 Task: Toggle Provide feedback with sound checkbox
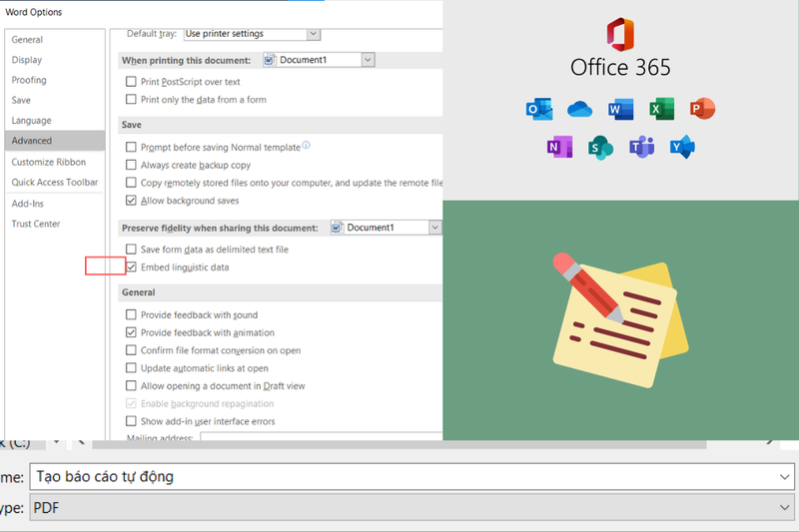131,314
